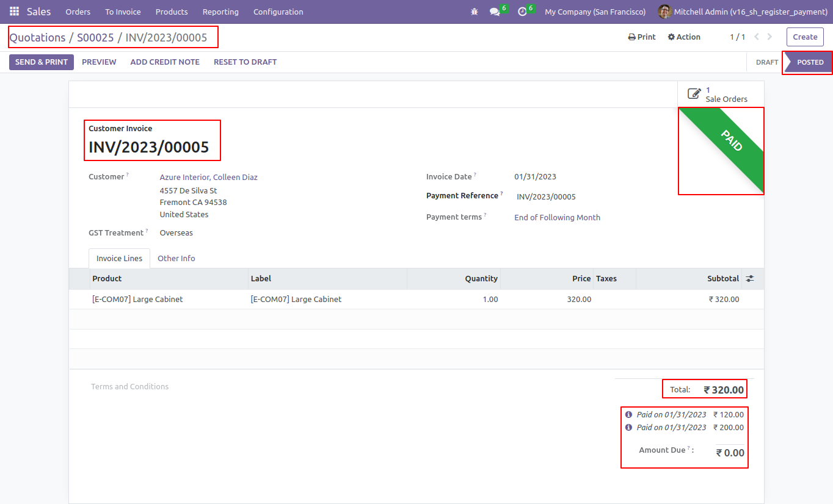Click the Label column header
The height and width of the screenshot is (504, 833).
pos(327,278)
